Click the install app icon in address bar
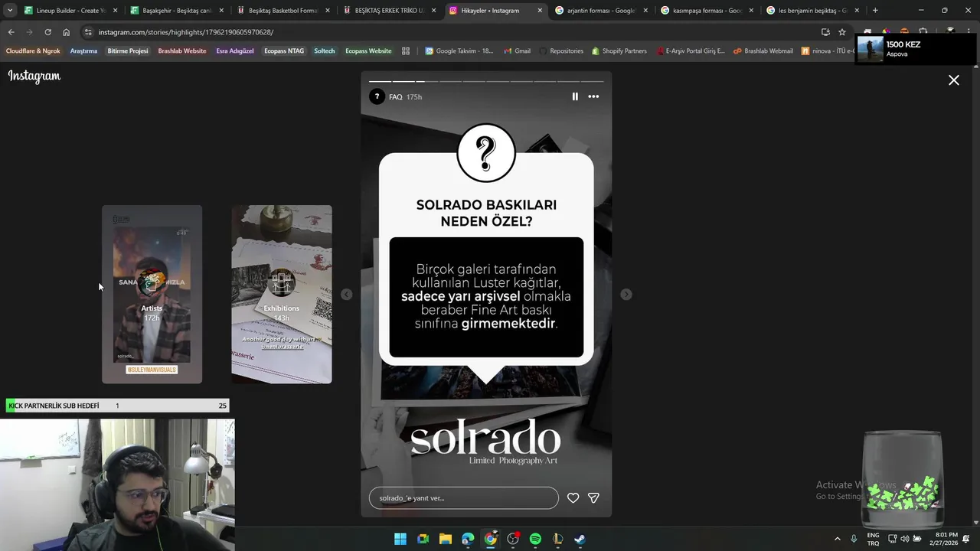Screen dimensions: 980x551 825,32
